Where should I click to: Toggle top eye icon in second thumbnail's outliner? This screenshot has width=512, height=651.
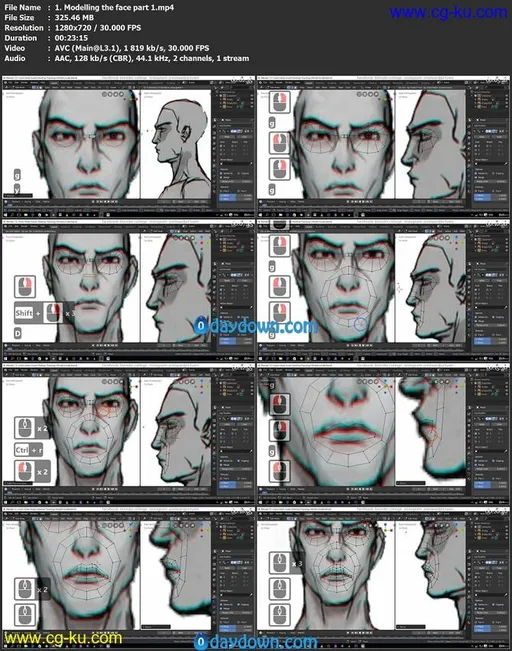(x=507, y=95)
